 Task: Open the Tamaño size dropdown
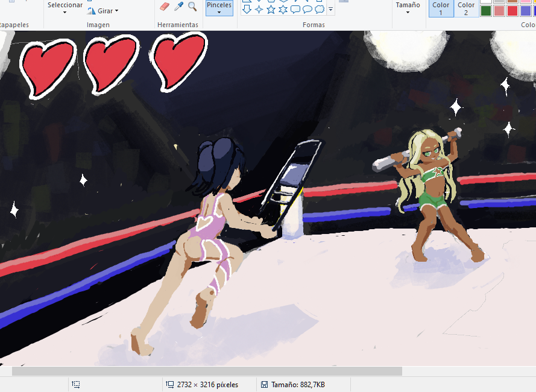click(x=408, y=8)
